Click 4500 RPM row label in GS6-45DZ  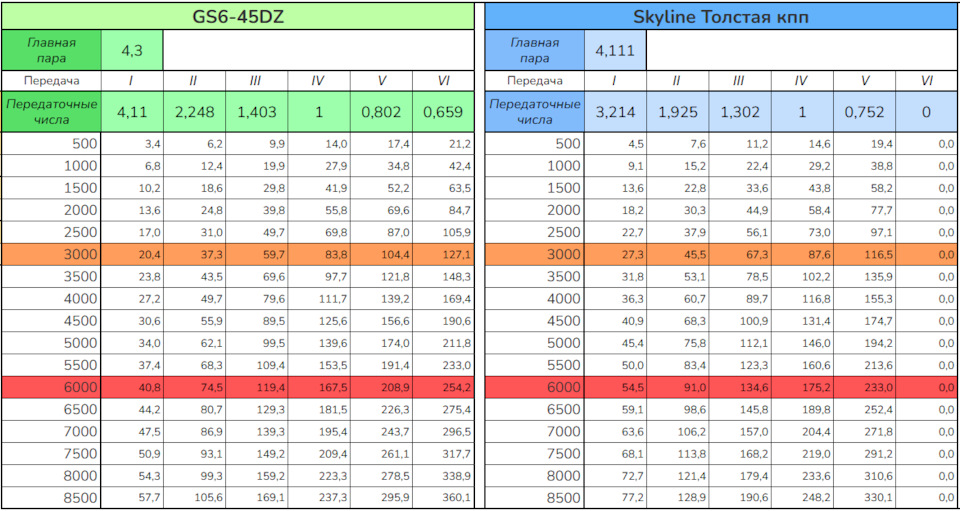coord(51,321)
